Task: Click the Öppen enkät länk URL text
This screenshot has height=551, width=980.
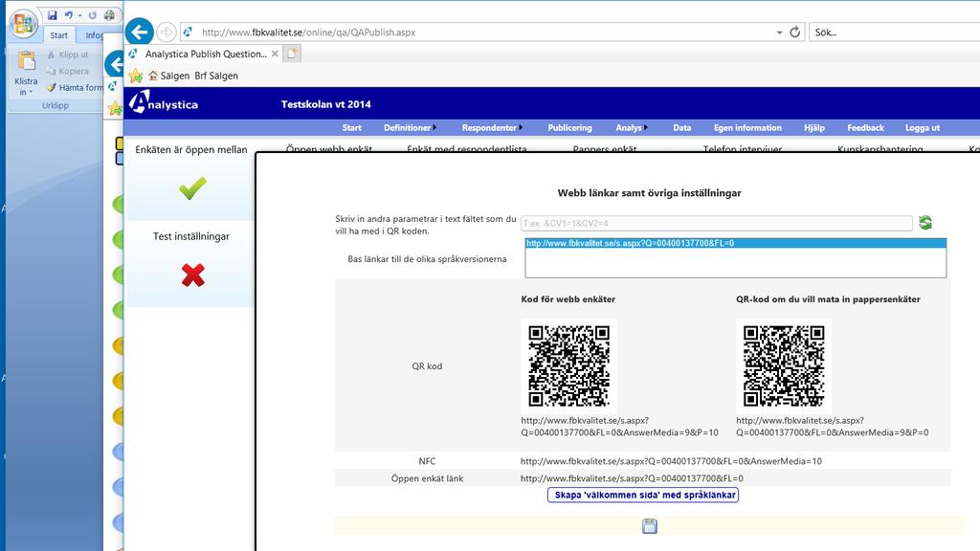Action: point(632,478)
